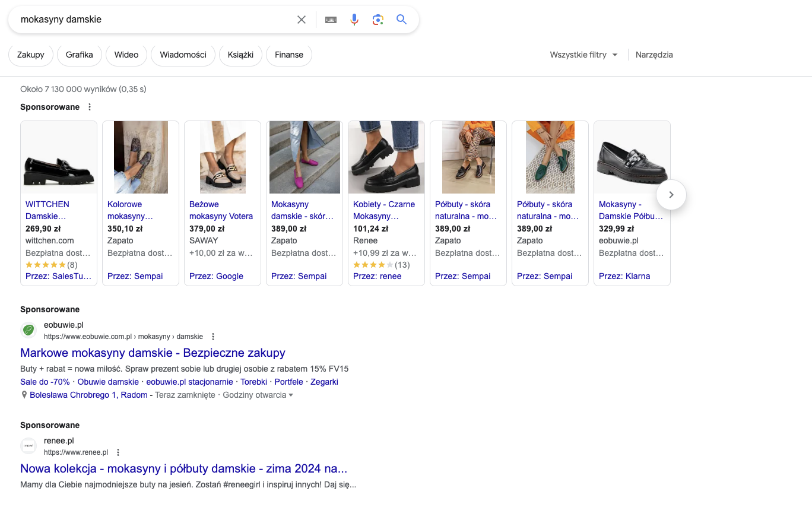Follow the Obuwie damskie sitelink
This screenshot has width=812, height=507.
coord(108,382)
